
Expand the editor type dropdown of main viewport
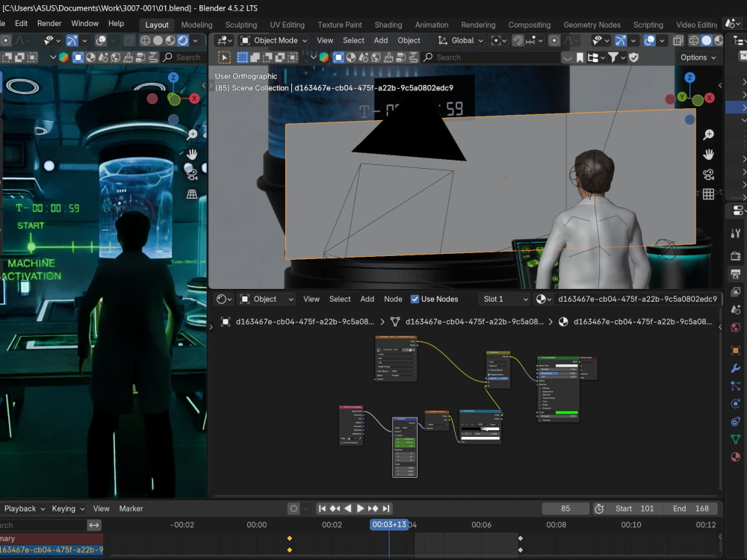(x=224, y=40)
